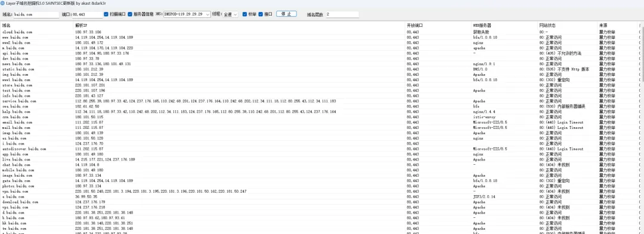Select the service.baidu.com row
Viewport: 644px width, 234px height.
click(320, 101)
